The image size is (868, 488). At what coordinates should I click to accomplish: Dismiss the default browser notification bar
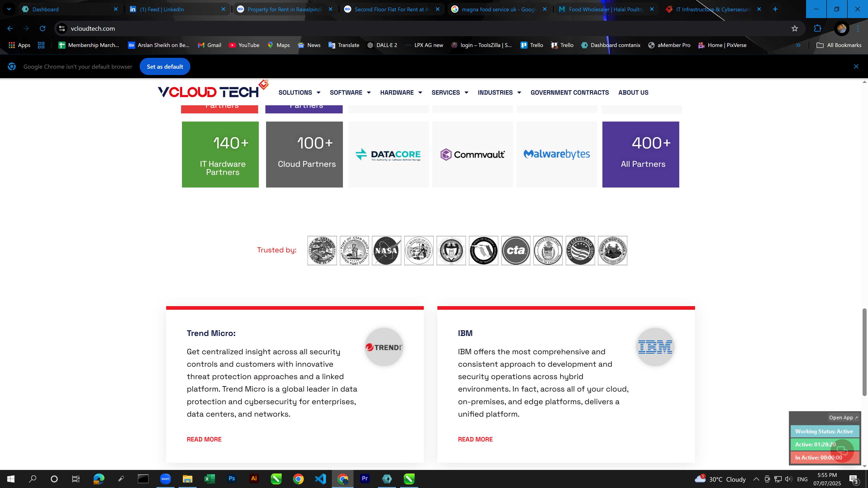pos(856,67)
